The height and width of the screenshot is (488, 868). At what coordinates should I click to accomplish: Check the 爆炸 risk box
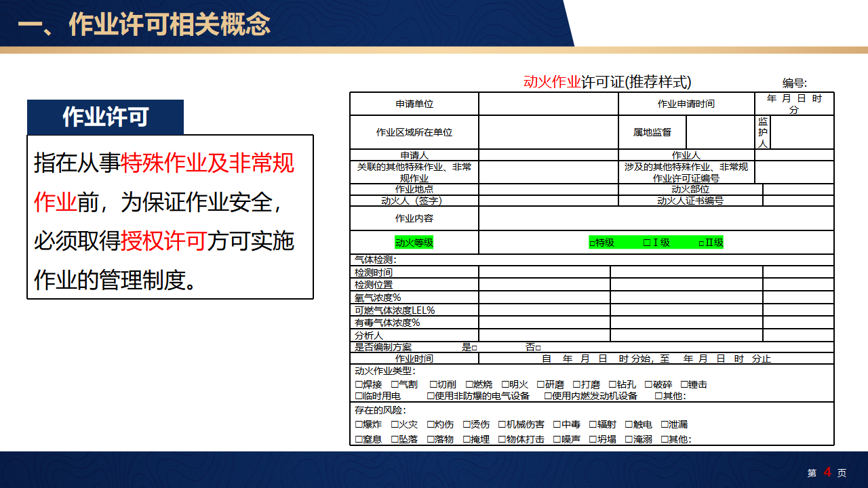[359, 425]
